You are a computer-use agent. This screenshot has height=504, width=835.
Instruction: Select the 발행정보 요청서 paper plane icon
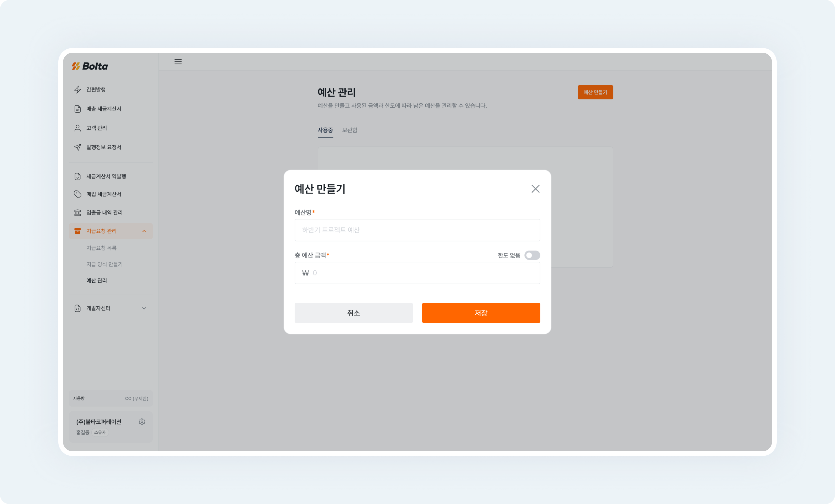(x=77, y=147)
